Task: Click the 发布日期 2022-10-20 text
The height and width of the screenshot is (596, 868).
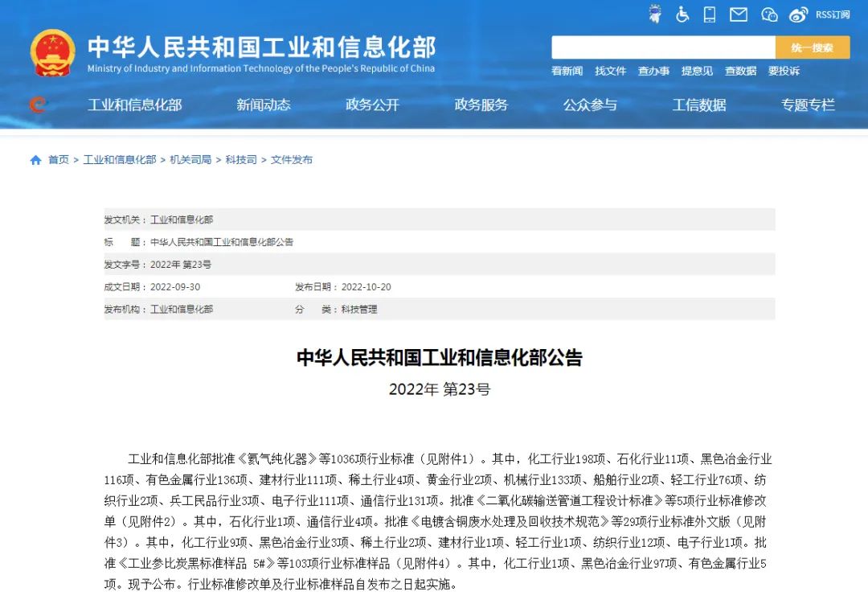Action: pyautogui.click(x=342, y=287)
